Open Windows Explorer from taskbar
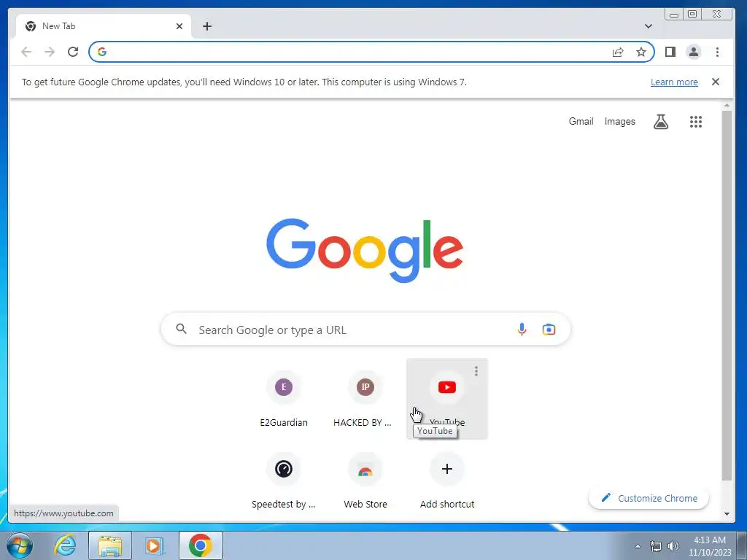Screen dimensions: 747x560 click(110, 545)
